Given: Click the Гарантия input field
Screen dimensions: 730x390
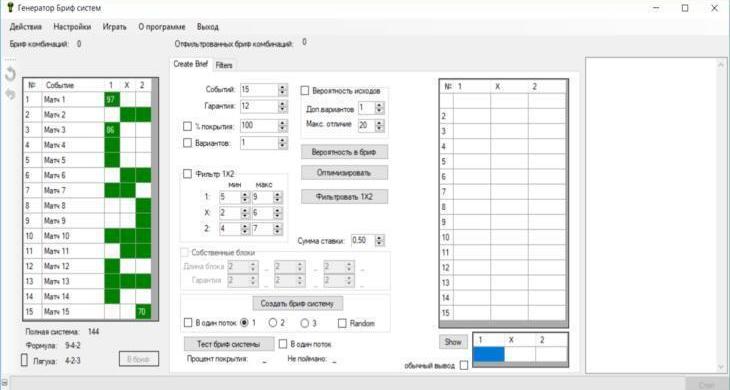Looking at the screenshot, I should [x=259, y=107].
